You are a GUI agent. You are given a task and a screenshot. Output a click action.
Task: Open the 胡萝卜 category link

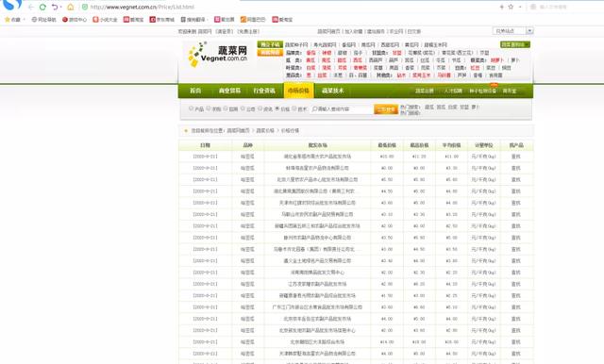497,60
